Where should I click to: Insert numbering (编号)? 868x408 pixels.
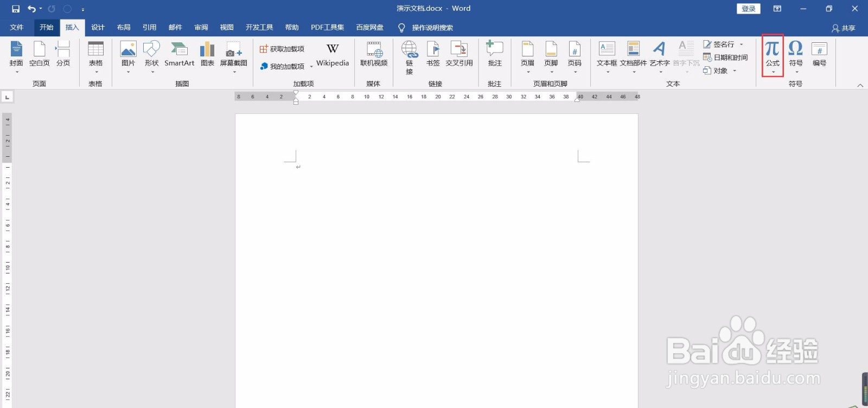point(819,54)
